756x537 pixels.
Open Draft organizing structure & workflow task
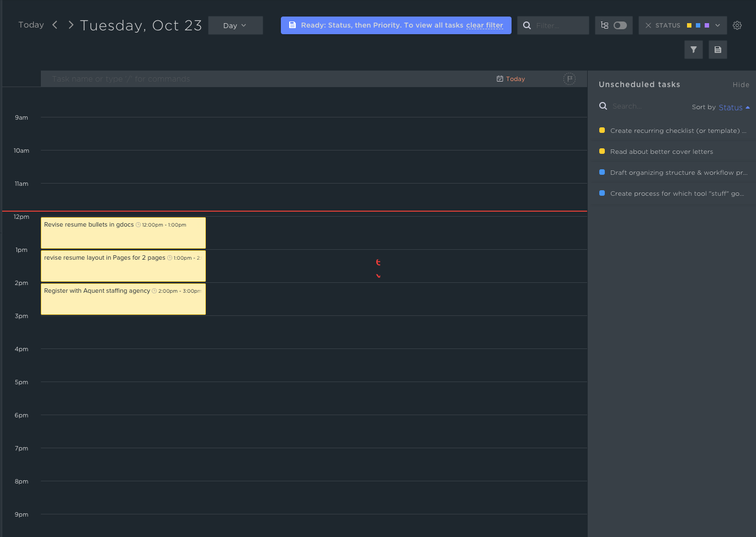click(x=679, y=173)
